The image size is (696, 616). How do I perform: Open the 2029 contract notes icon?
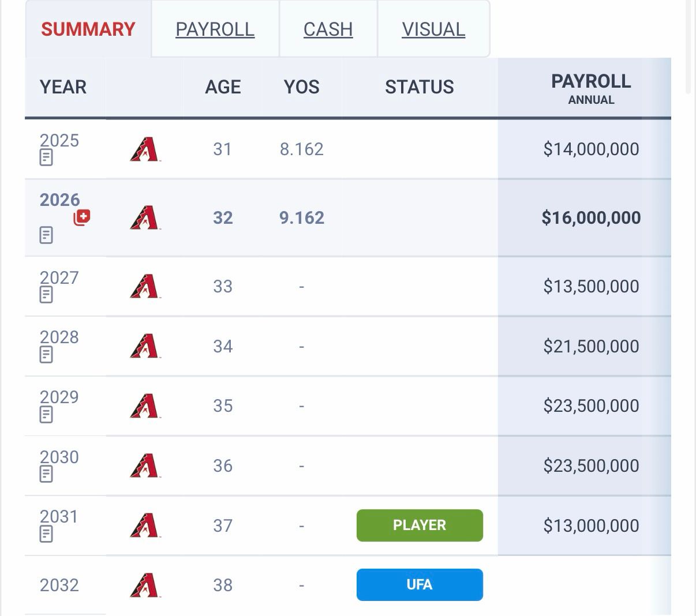tap(46, 414)
